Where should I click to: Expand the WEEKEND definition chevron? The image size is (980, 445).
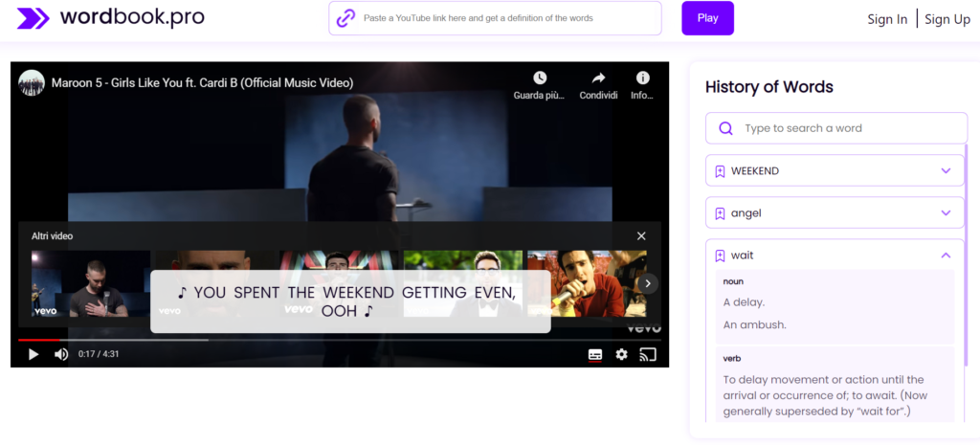[946, 170]
